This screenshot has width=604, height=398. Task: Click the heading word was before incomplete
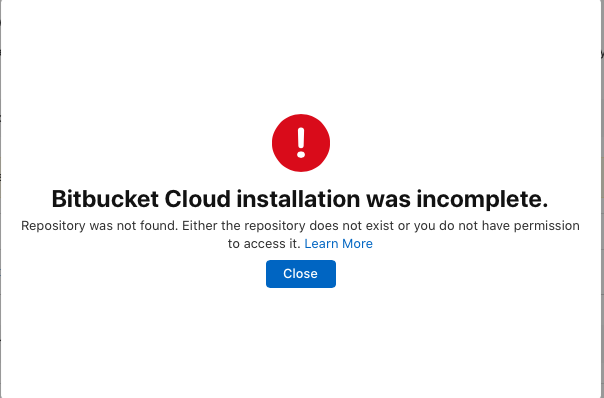389,199
